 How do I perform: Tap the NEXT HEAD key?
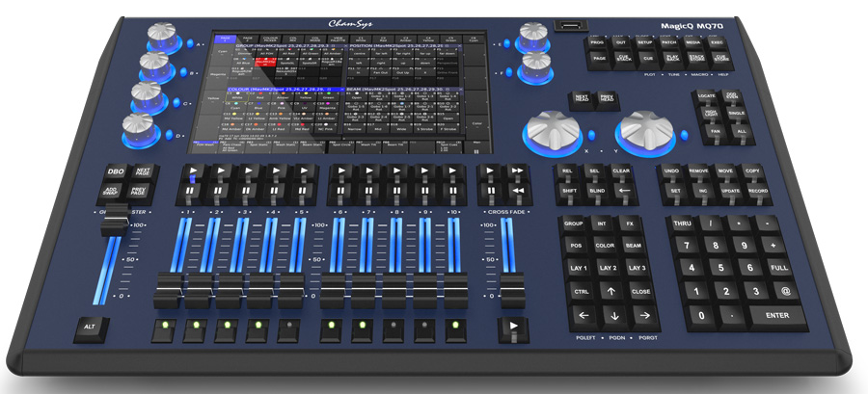[x=582, y=99]
